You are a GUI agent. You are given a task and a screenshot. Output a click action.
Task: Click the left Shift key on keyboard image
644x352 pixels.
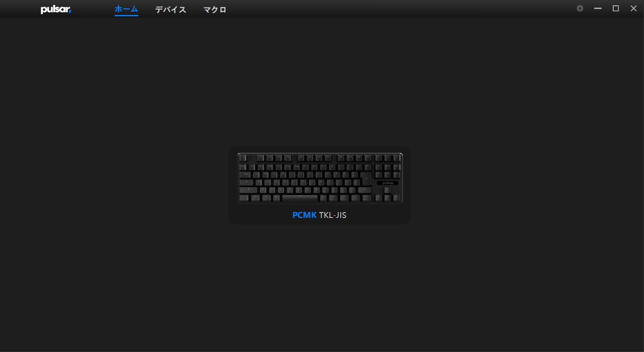[248, 190]
